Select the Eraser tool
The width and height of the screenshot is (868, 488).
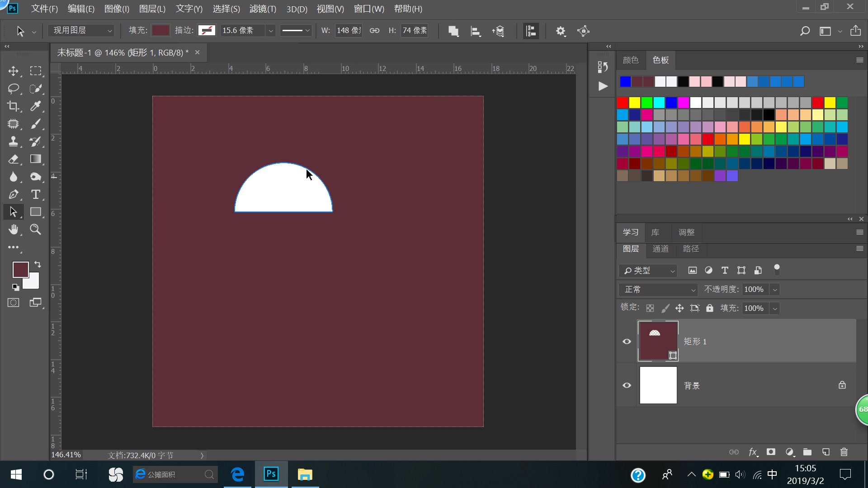pyautogui.click(x=13, y=159)
